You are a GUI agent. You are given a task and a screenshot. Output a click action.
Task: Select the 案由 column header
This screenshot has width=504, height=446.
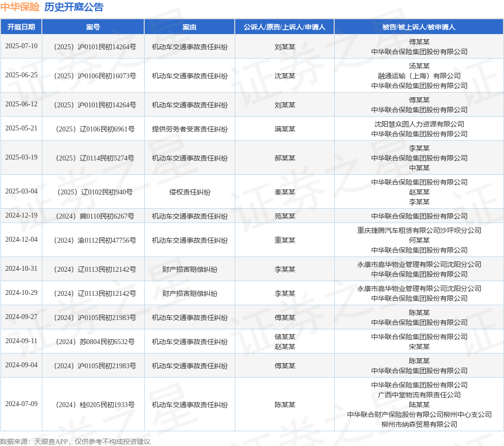point(189,27)
